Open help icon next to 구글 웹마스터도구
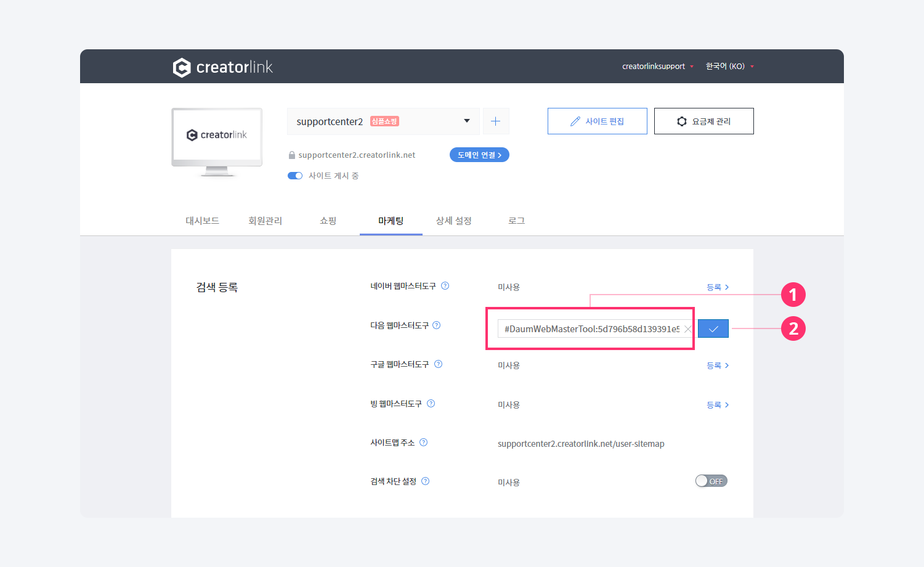Screen dimensions: 924x567 tap(439, 364)
